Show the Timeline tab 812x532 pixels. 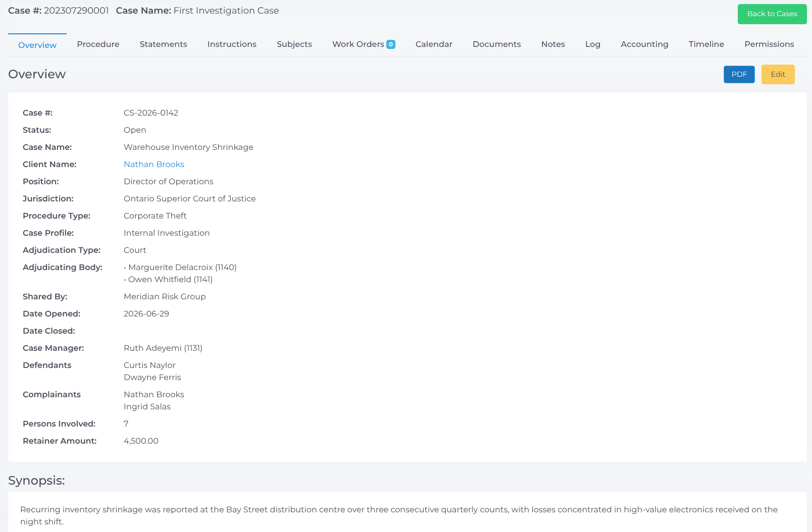[x=706, y=44]
